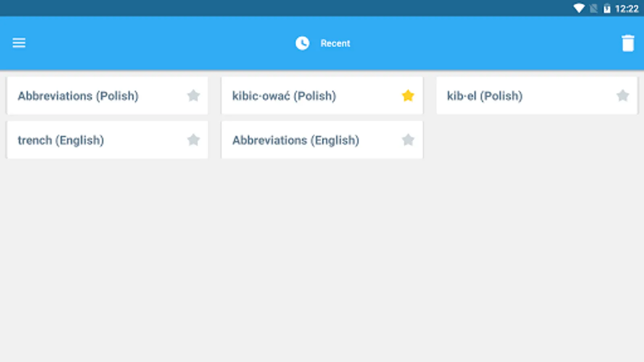Screen dimensions: 644x362
Task: Star the kib·el (Polish) entry
Action: click(x=622, y=96)
